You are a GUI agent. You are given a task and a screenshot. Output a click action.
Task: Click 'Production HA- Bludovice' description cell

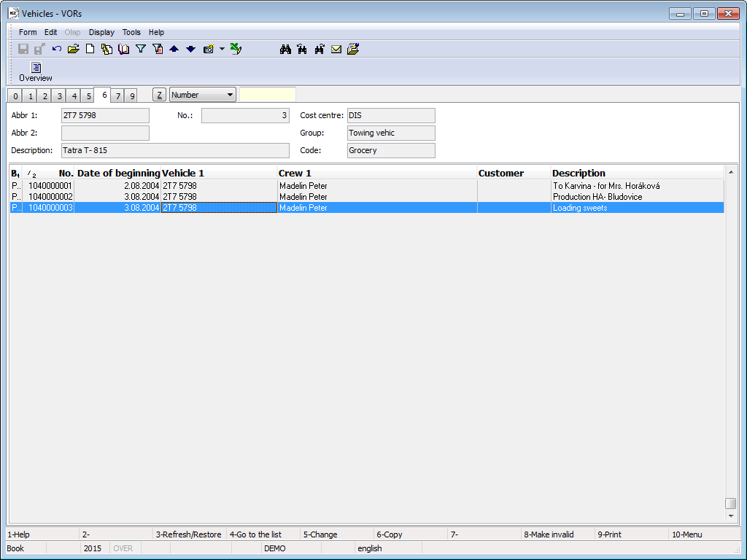point(637,197)
